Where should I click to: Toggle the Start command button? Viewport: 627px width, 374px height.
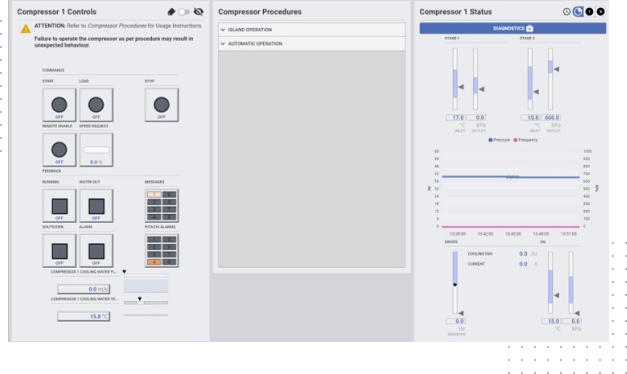[59, 105]
